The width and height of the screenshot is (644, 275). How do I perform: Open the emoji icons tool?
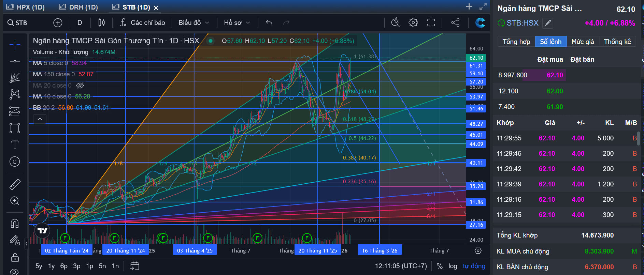coord(15,162)
